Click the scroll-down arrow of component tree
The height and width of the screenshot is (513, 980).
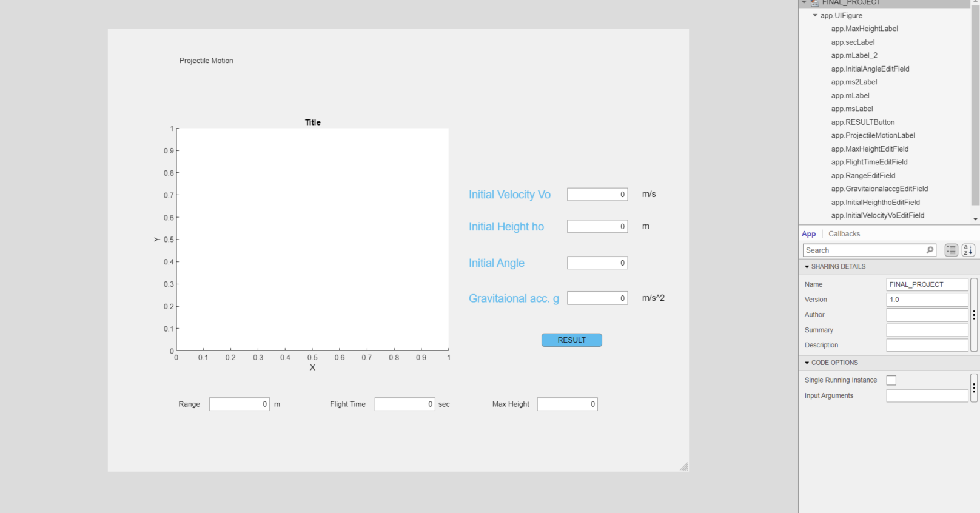click(x=975, y=219)
